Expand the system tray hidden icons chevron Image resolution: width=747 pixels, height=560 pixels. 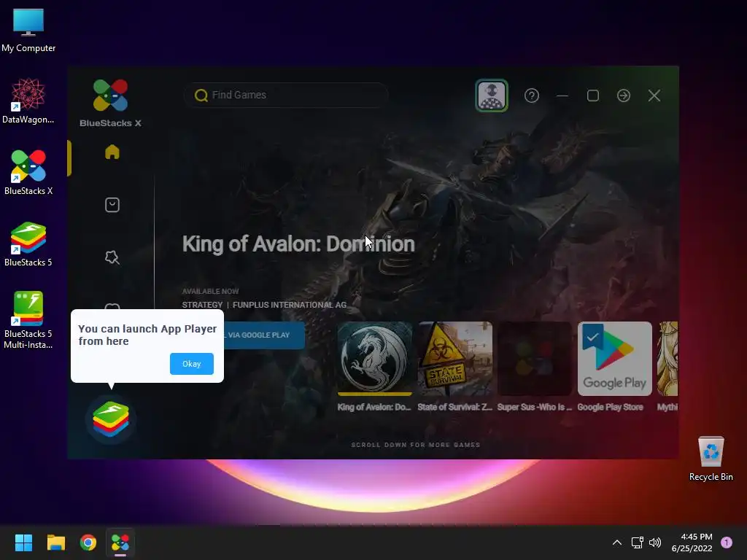[x=617, y=542]
